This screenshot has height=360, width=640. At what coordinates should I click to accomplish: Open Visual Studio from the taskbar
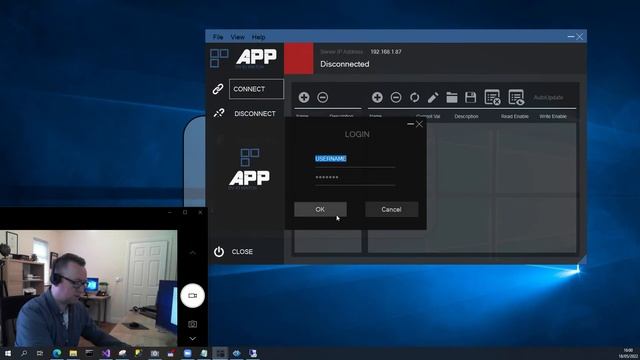[106, 353]
